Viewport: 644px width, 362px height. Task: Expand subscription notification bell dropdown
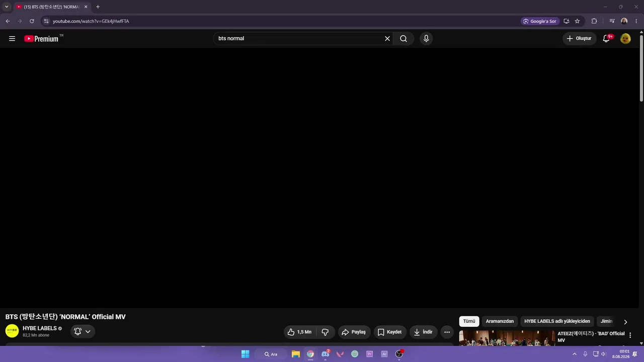pos(83,331)
